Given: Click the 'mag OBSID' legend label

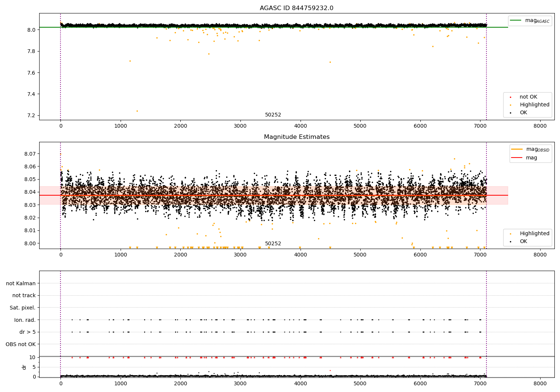Looking at the screenshot, I should point(538,149).
